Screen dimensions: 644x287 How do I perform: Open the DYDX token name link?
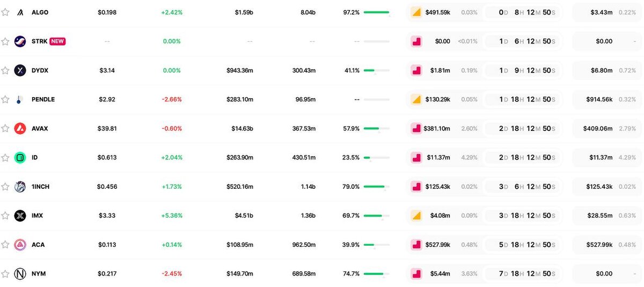click(40, 70)
